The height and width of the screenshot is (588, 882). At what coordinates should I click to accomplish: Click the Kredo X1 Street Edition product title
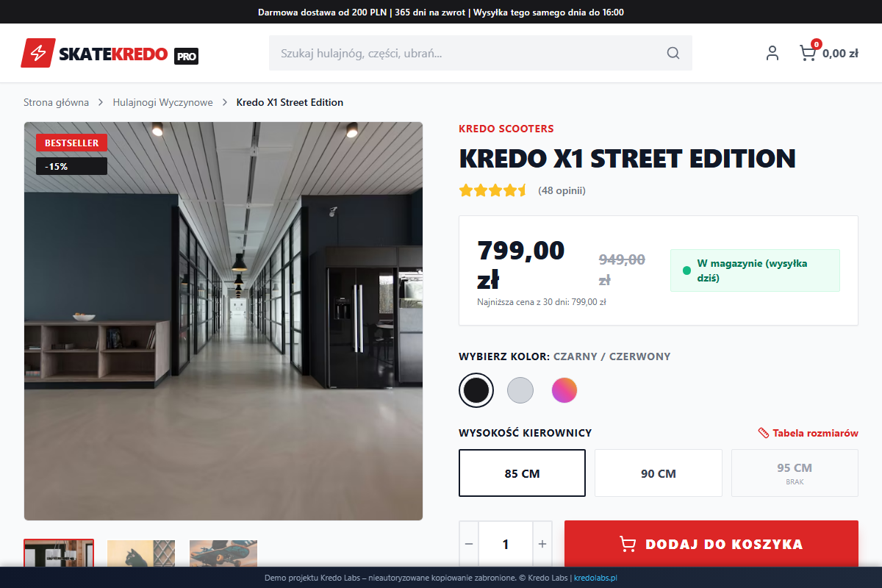tap(627, 159)
